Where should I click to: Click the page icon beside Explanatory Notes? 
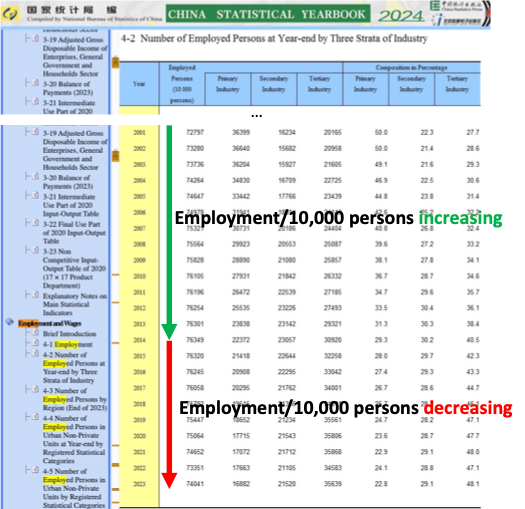(36, 295)
